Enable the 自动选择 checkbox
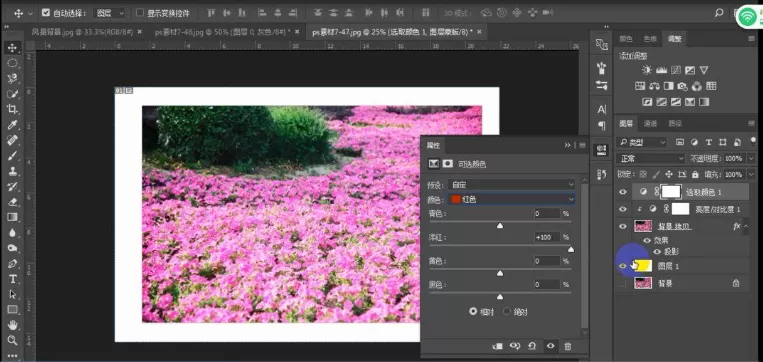Screen dimensions: 763x362 point(46,13)
